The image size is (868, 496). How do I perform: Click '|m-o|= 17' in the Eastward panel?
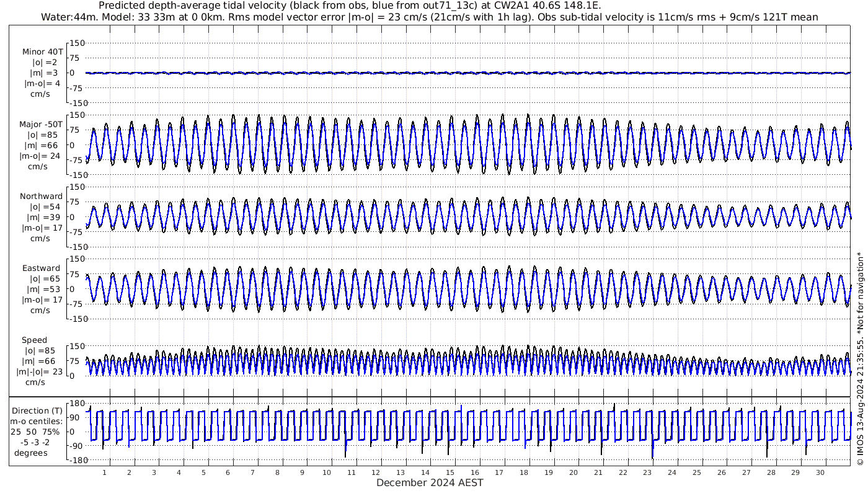[x=42, y=300]
